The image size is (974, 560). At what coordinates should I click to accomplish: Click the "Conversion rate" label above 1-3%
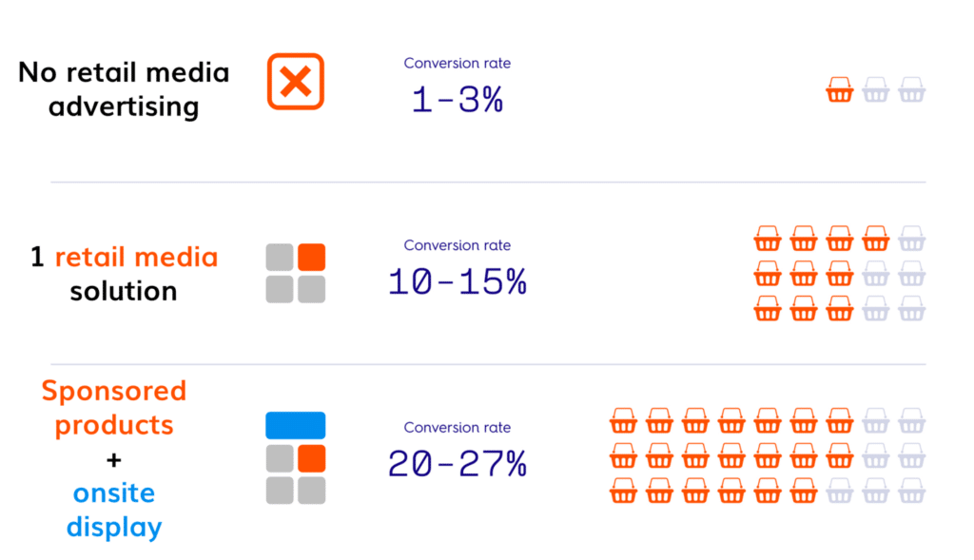click(x=457, y=64)
